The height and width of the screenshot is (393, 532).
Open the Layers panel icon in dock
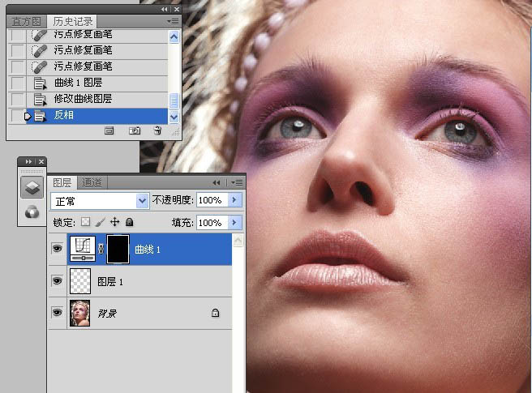point(32,187)
